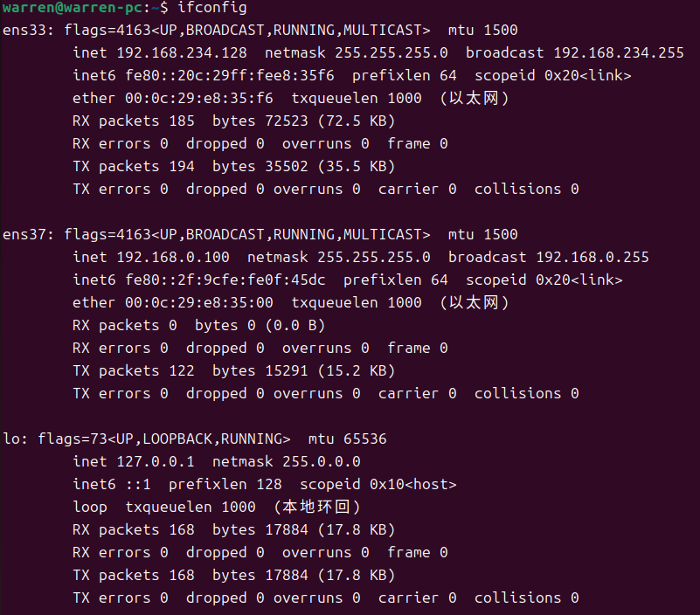
Task: Click the warren@warren-pc prompt text
Action: [x=73, y=8]
